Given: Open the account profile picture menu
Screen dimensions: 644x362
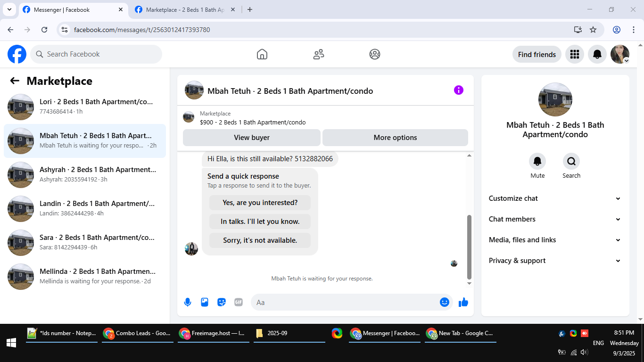Looking at the screenshot, I should tap(620, 54).
